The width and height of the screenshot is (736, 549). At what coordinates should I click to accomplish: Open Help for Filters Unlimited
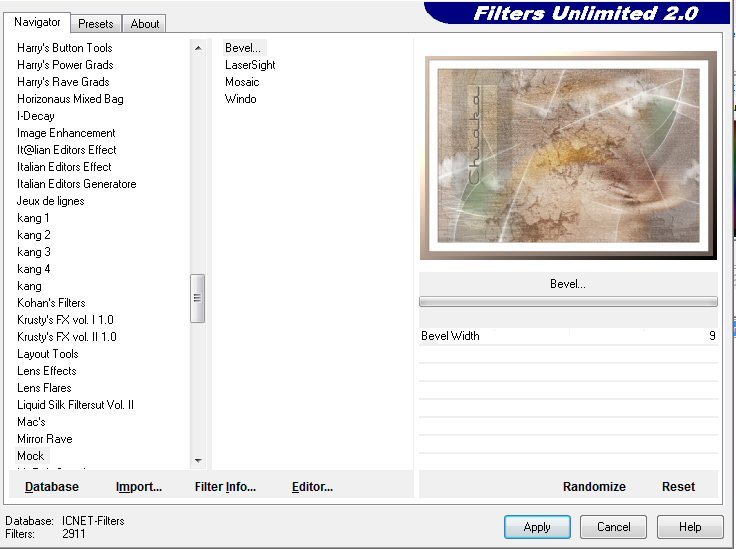pos(690,527)
